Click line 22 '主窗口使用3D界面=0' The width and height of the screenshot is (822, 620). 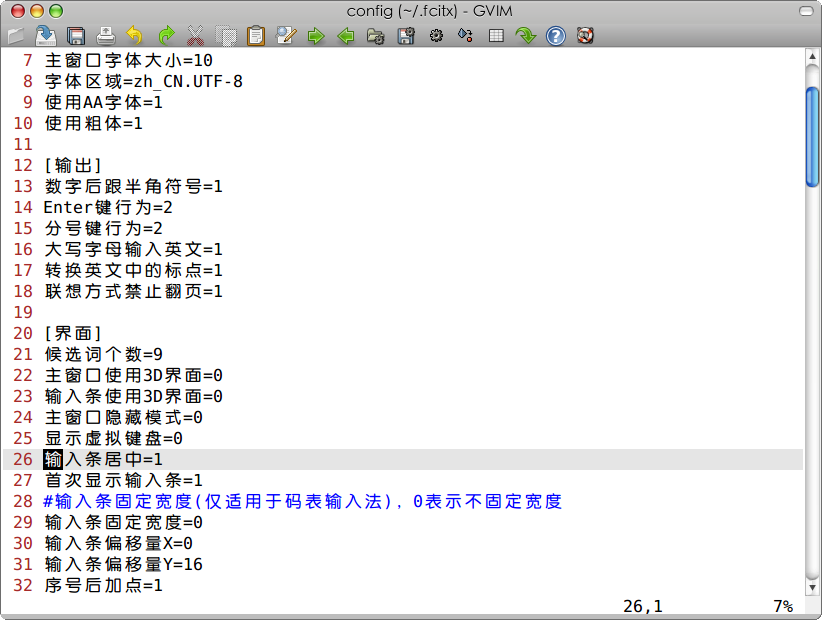(133, 375)
